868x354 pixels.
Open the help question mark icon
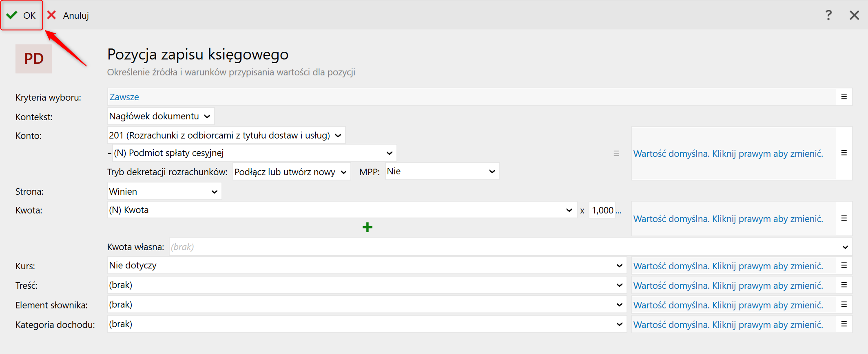[x=828, y=15]
